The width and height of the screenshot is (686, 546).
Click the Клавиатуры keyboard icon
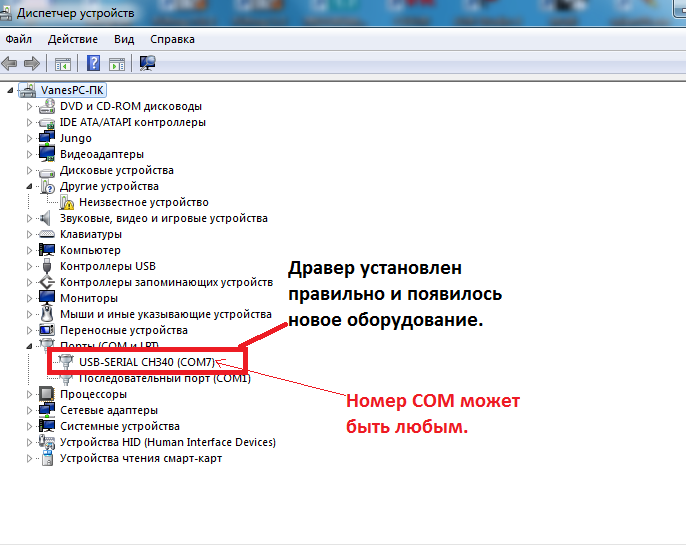click(x=47, y=234)
